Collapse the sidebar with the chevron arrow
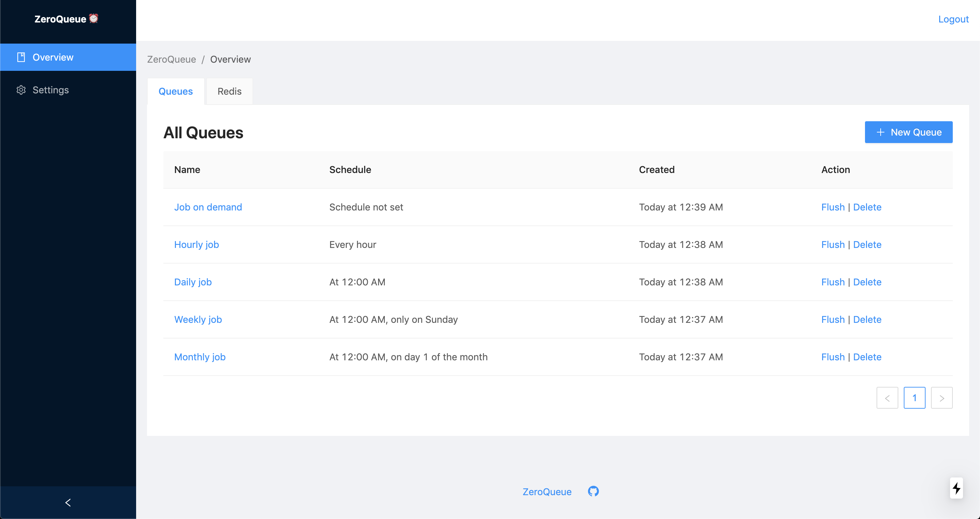 click(68, 502)
